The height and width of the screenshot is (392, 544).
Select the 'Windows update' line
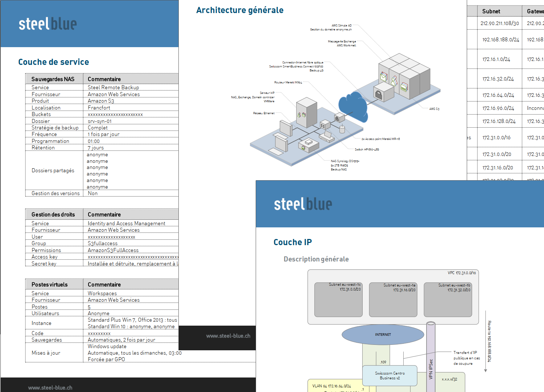coord(107,346)
